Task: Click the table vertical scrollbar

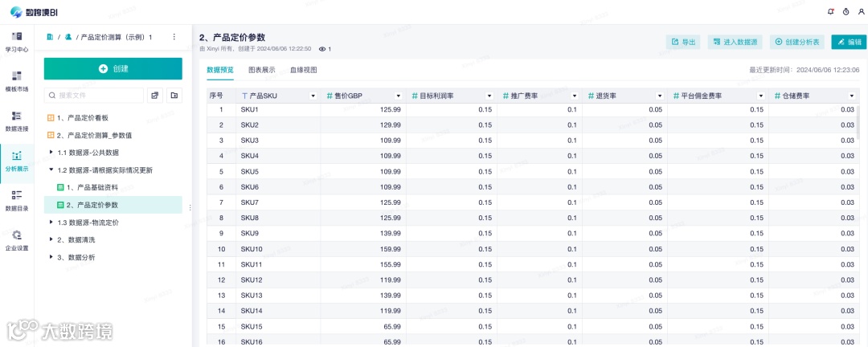Action: click(x=858, y=122)
